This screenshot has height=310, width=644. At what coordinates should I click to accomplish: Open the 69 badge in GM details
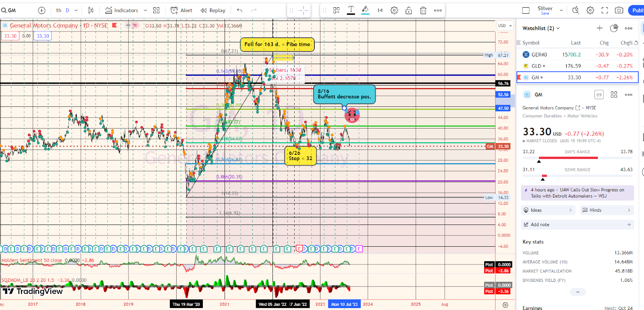[x=599, y=95]
